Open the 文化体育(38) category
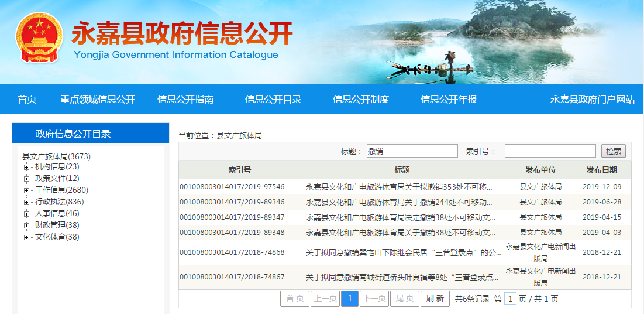This screenshot has height=314, width=644. [x=57, y=237]
